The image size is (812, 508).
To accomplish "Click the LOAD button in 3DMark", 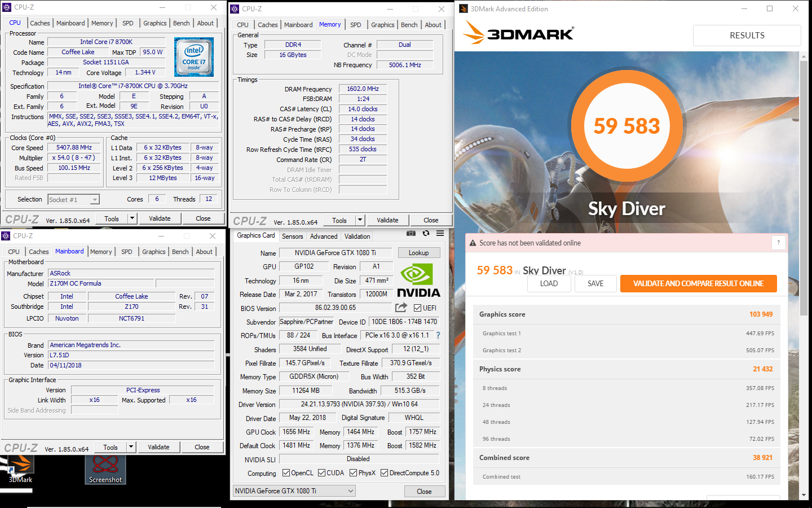I will (549, 283).
